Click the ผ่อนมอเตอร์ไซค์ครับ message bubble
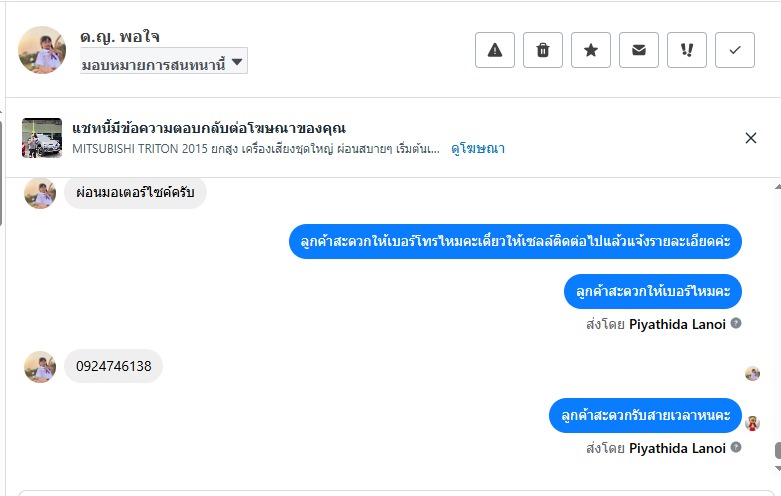 pyautogui.click(x=135, y=192)
